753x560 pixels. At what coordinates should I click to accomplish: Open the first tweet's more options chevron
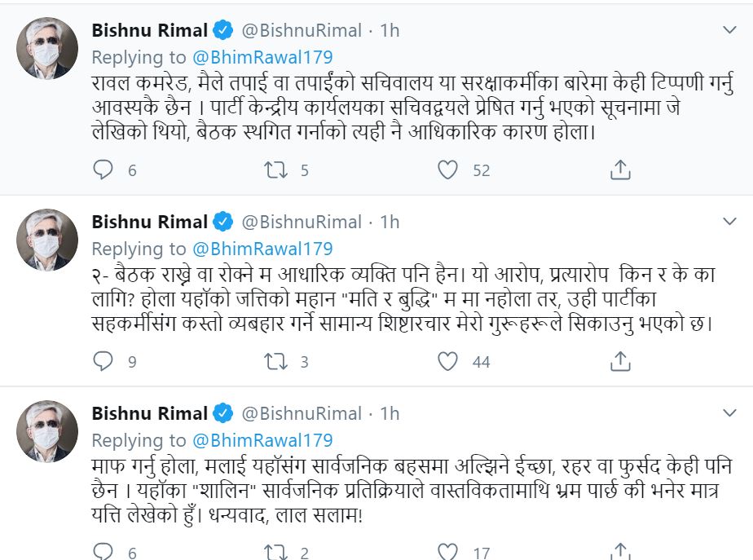(x=730, y=30)
